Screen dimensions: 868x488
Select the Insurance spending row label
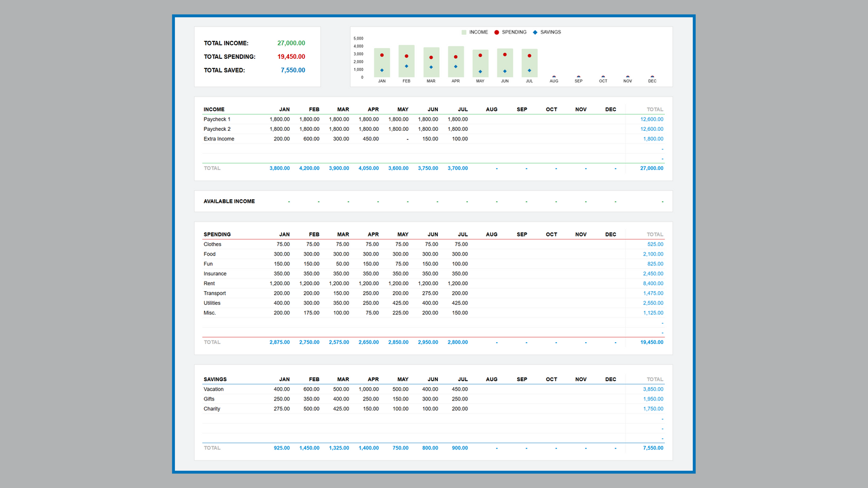pyautogui.click(x=215, y=274)
